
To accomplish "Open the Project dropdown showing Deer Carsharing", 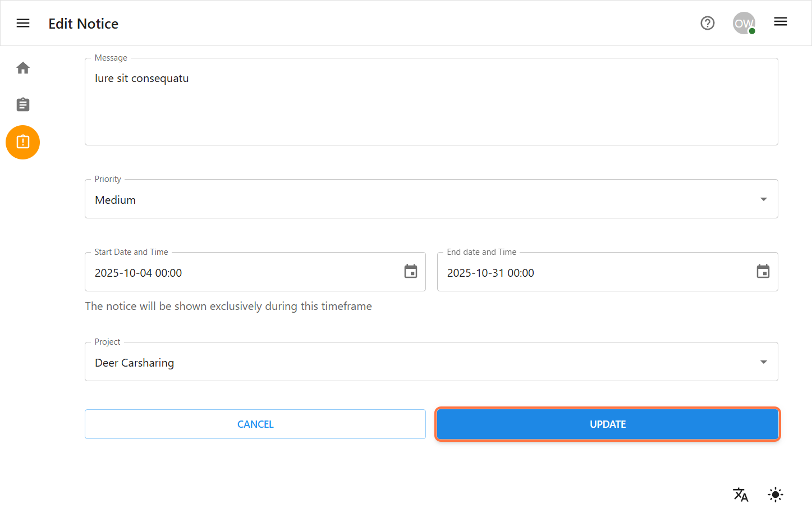I will (431, 362).
